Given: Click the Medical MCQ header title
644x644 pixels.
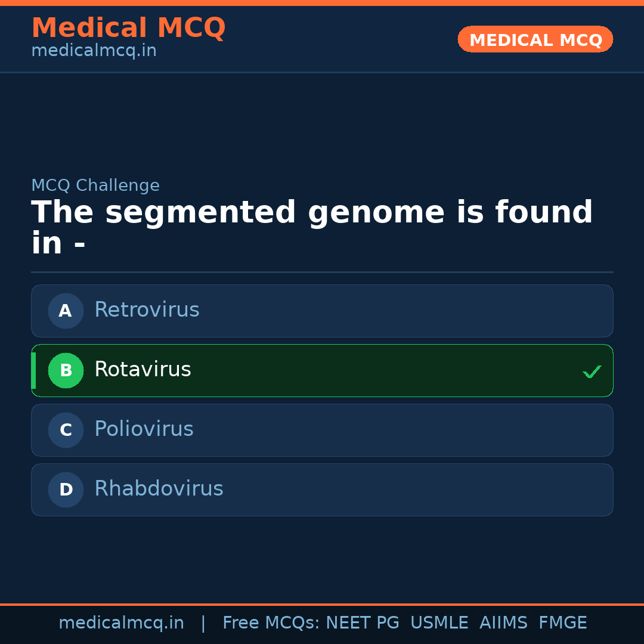Looking at the screenshot, I should 128,28.
